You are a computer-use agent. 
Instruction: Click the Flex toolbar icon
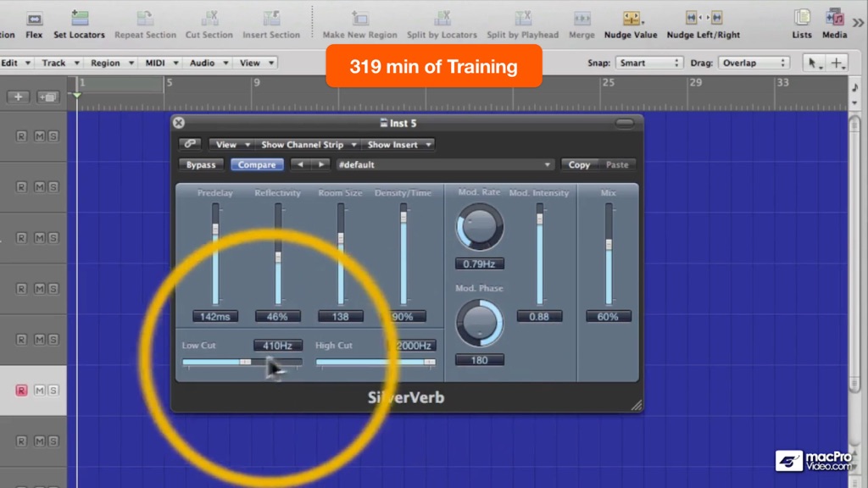click(34, 19)
